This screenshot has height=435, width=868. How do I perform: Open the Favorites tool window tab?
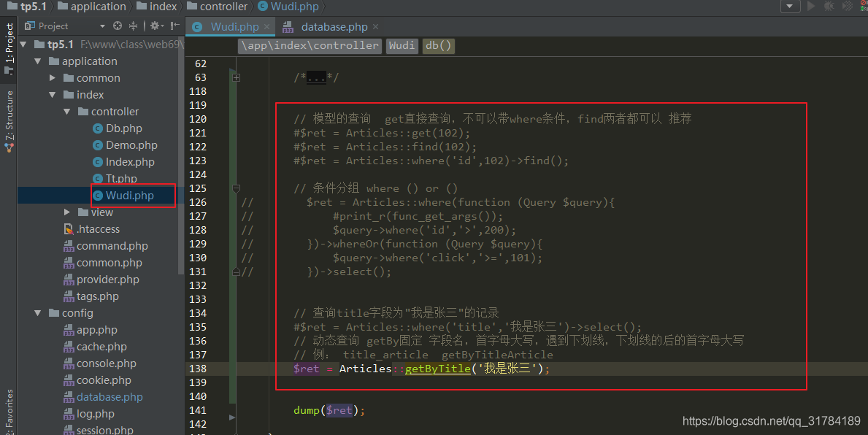[x=7, y=405]
